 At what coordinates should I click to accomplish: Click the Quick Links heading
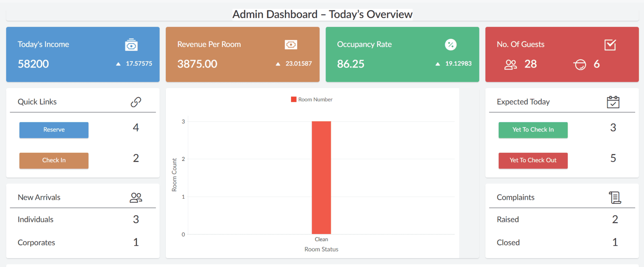(37, 102)
